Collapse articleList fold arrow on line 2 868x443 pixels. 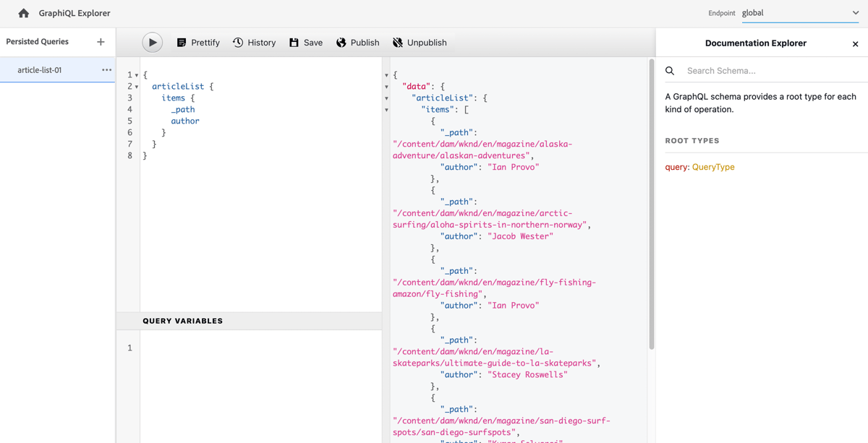[137, 87]
